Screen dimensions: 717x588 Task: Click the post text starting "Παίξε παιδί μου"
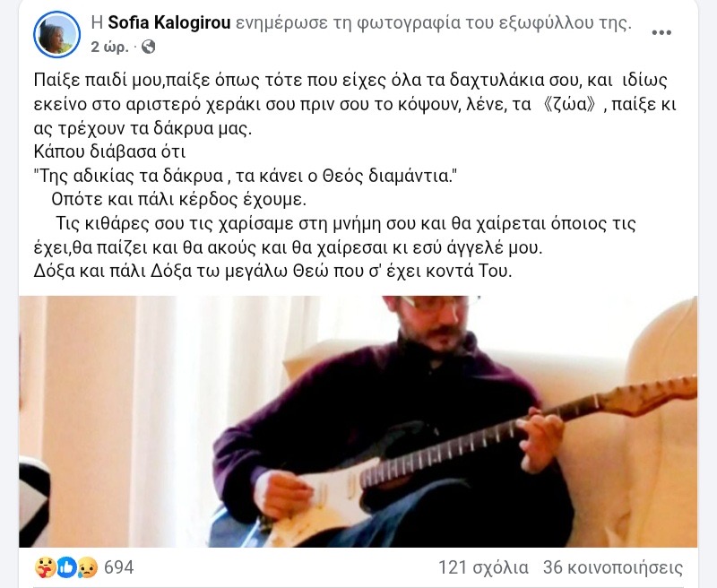[x=355, y=104]
